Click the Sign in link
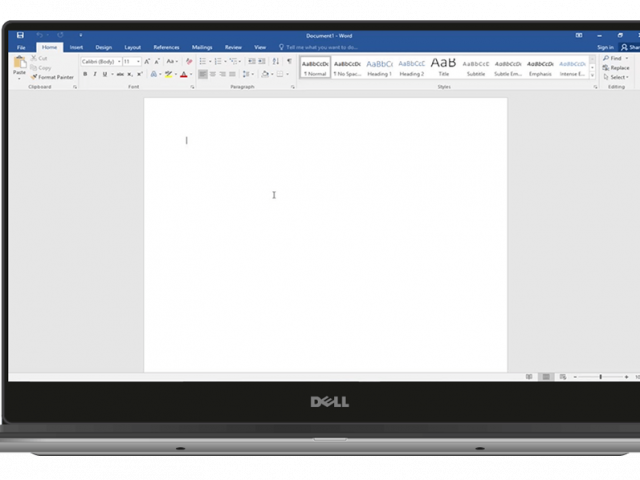The width and height of the screenshot is (640, 480). (x=605, y=47)
